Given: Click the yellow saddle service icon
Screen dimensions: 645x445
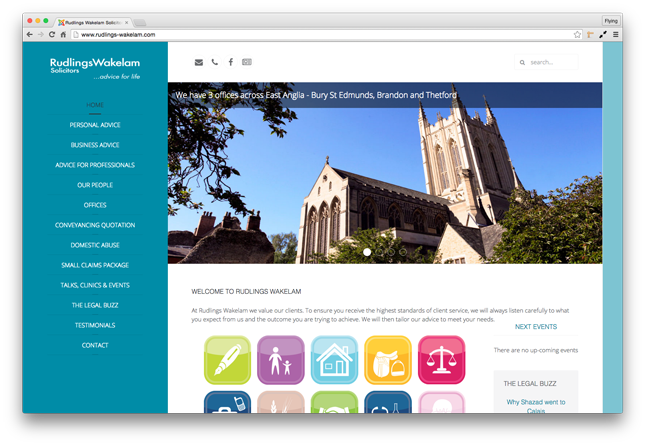Looking at the screenshot, I should 388,360.
